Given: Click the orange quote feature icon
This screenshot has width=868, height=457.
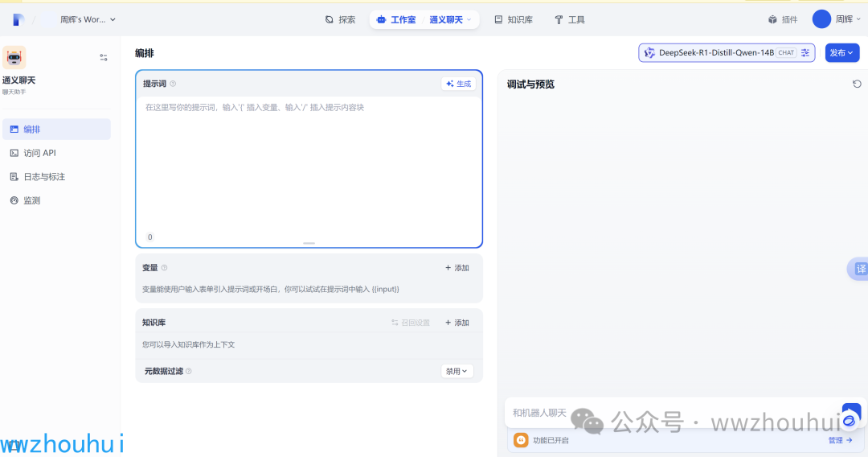Looking at the screenshot, I should 521,440.
